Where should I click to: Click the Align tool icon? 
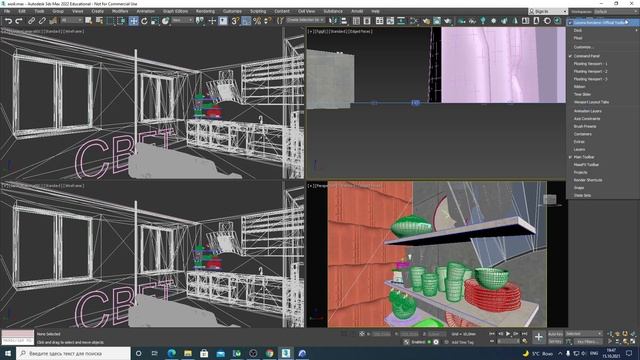click(344, 21)
